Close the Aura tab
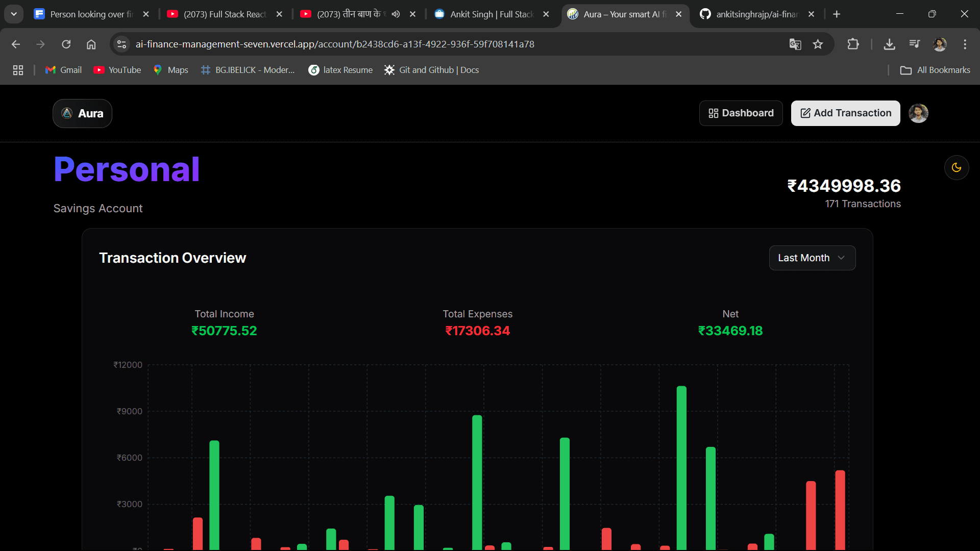The height and width of the screenshot is (551, 980). [x=679, y=14]
